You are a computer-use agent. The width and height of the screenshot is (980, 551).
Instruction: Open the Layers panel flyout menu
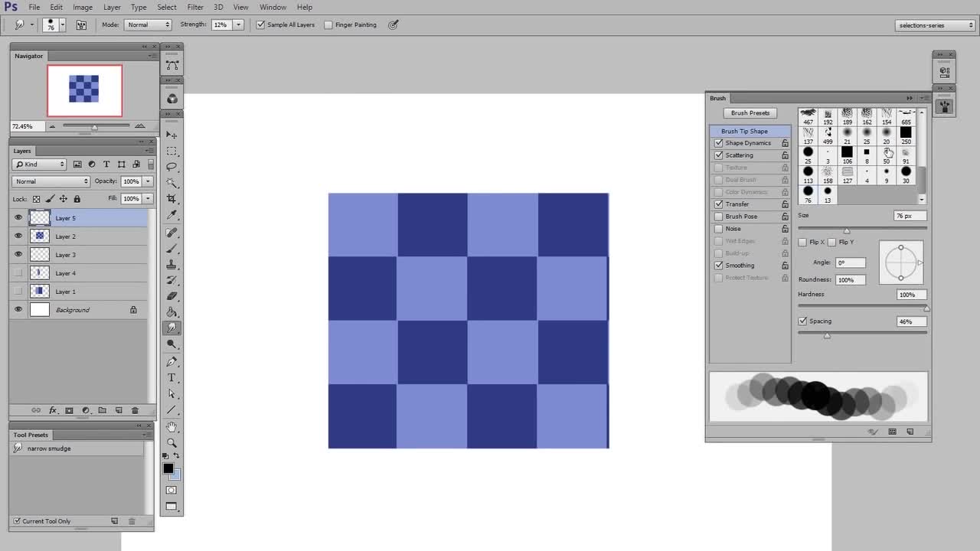(x=149, y=151)
